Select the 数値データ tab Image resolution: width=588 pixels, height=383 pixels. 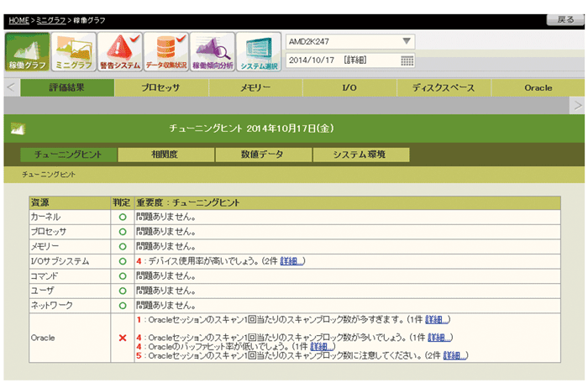(x=262, y=155)
